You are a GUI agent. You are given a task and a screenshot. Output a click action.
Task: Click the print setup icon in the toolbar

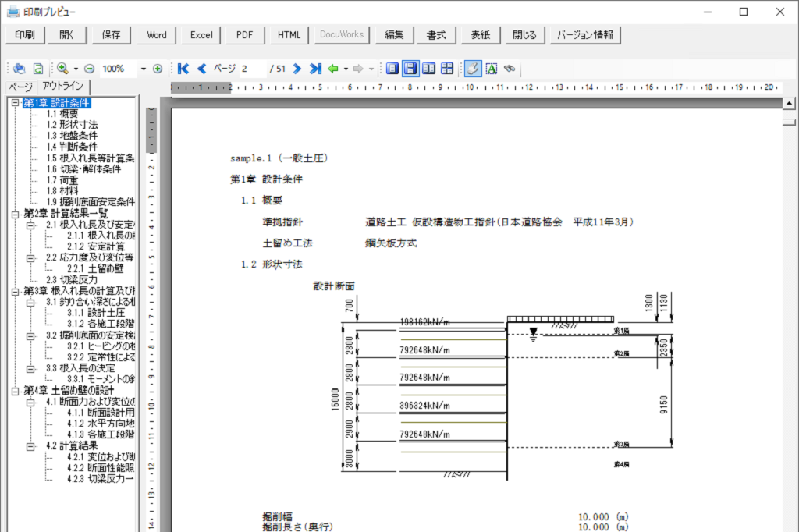[20, 69]
